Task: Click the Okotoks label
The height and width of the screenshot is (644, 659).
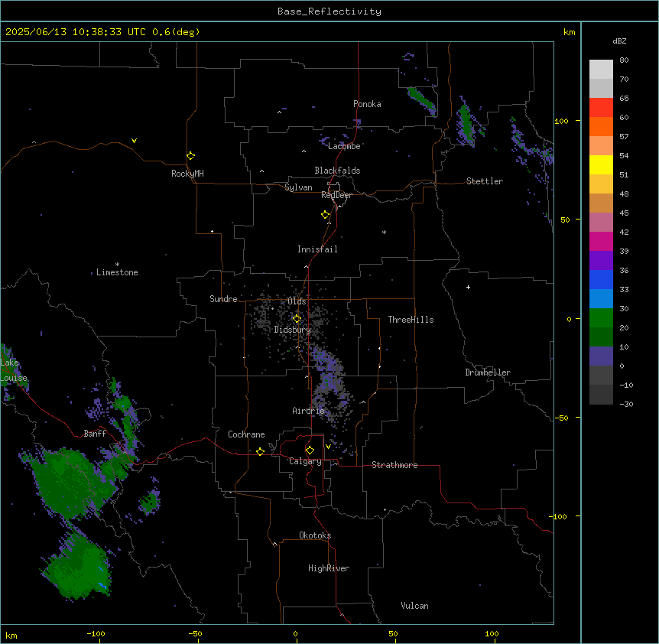Action: click(315, 535)
